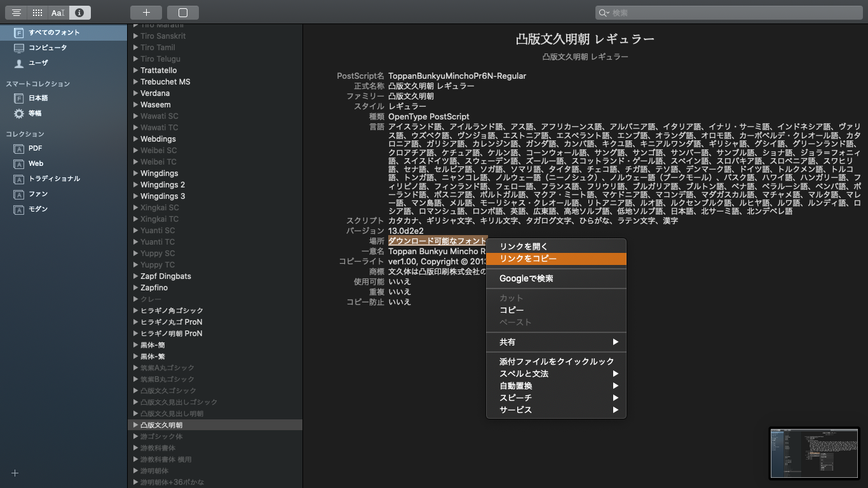This screenshot has height=488, width=868.
Task: Click the screenshot preview thumbnail
Action: click(x=814, y=452)
